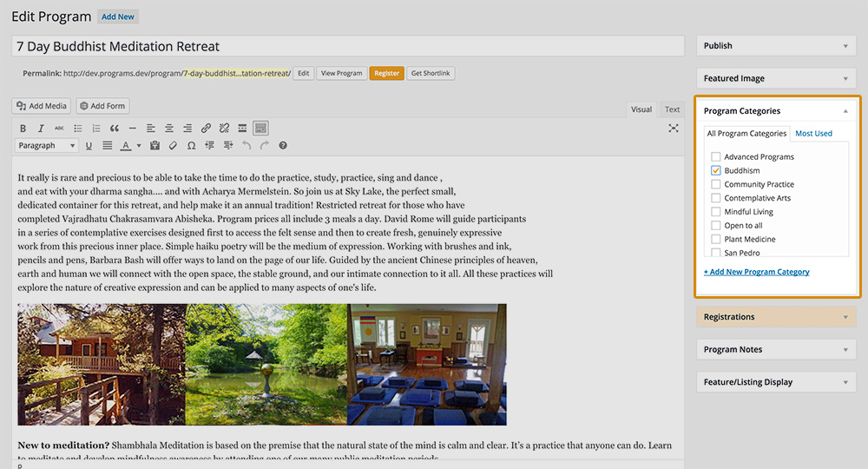Insert Read More tag

click(x=242, y=128)
